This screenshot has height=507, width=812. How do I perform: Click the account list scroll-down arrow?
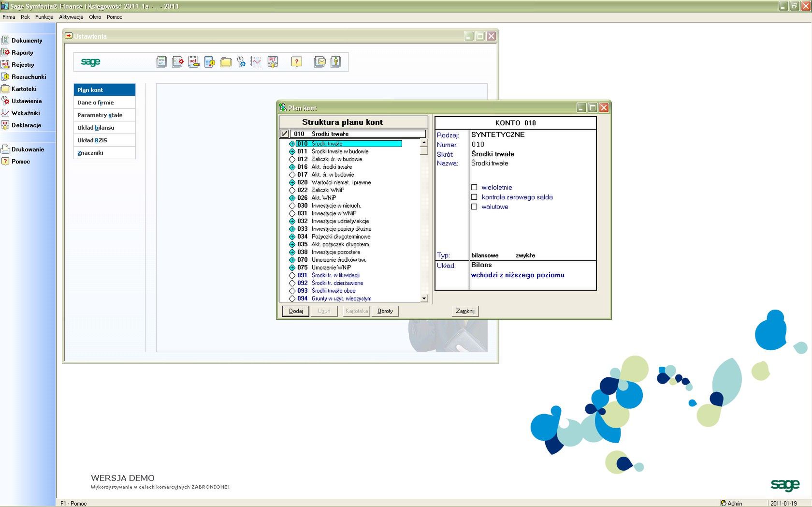pyautogui.click(x=424, y=298)
